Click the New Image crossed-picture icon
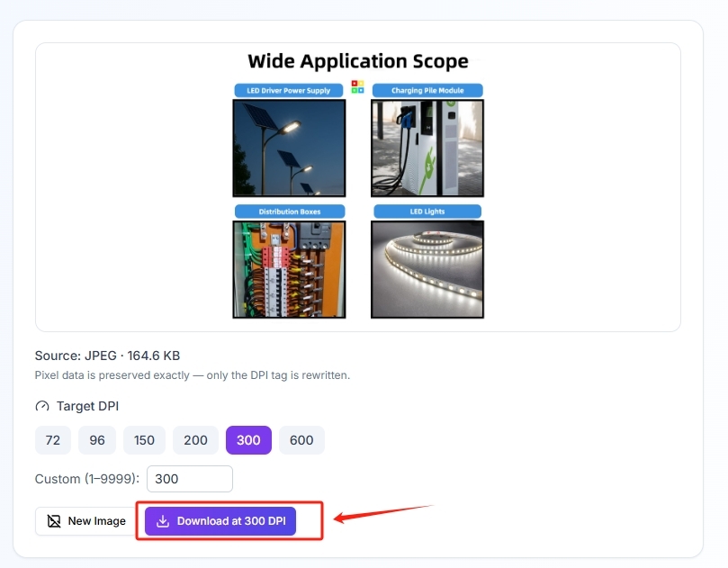Screen dimensions: 728x568 (54, 521)
